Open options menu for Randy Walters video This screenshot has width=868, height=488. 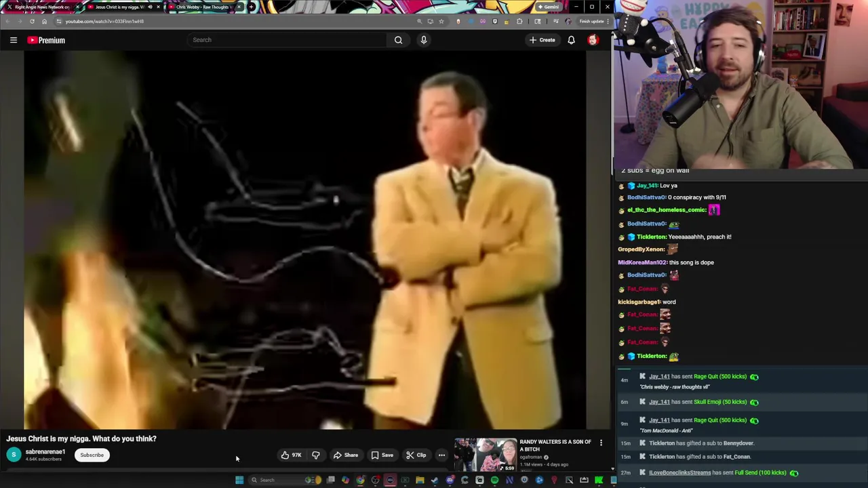point(601,443)
